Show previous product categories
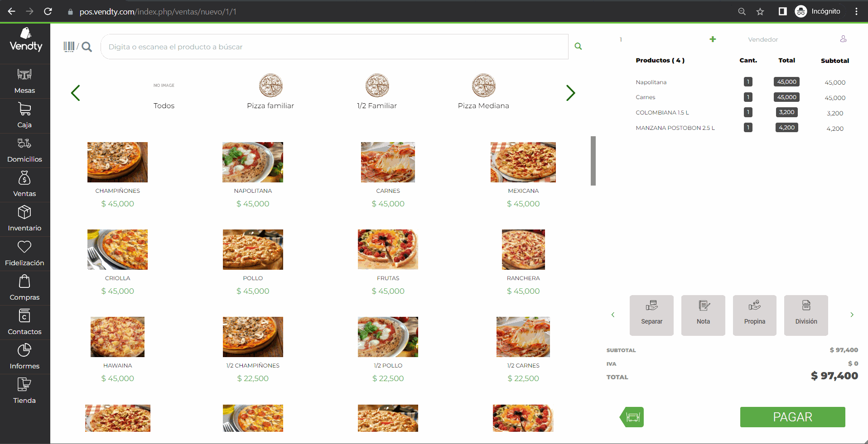Image resolution: width=868 pixels, height=444 pixels. pos(76,93)
